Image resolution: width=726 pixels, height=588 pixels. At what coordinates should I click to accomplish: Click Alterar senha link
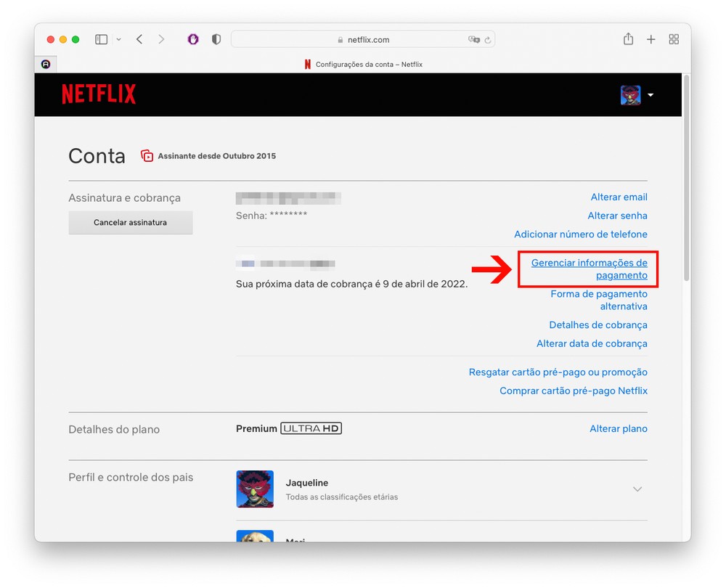pos(617,216)
